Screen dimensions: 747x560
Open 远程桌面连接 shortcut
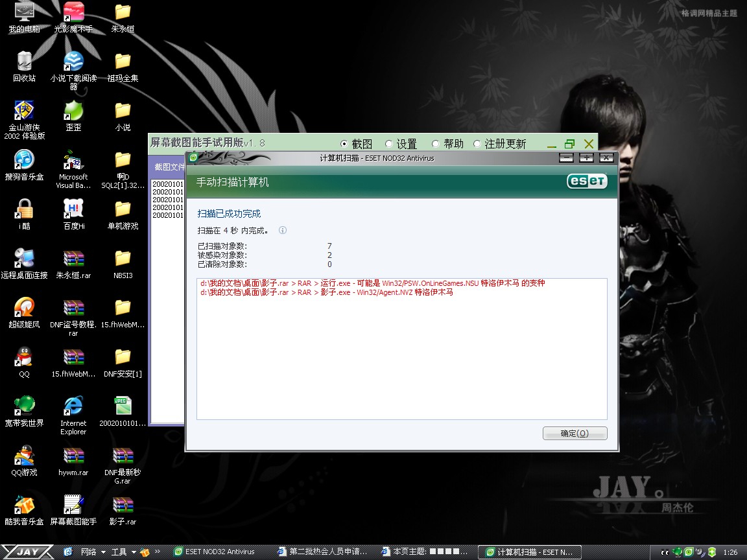[x=24, y=264]
